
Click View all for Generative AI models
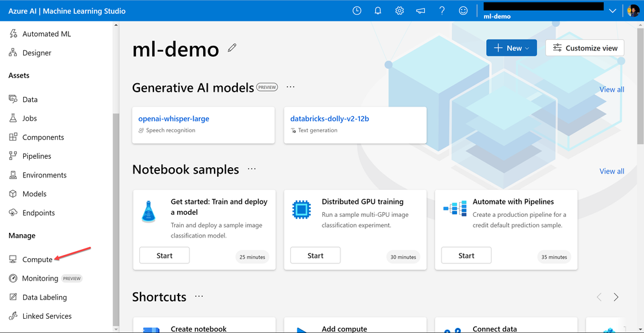pyautogui.click(x=612, y=89)
